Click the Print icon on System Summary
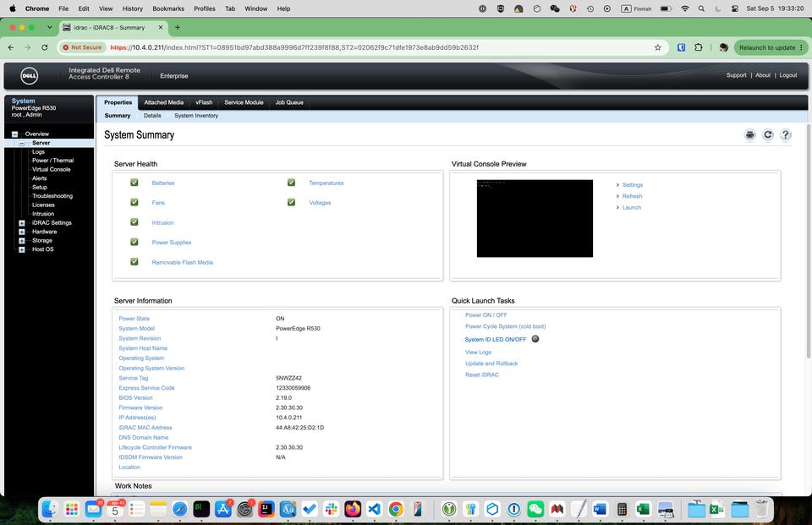 pyautogui.click(x=750, y=135)
